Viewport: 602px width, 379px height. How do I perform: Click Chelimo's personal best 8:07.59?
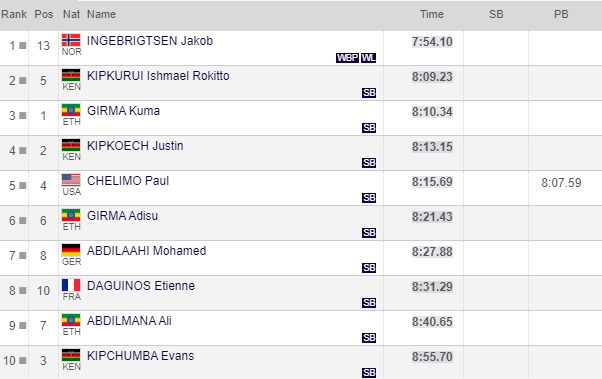[x=561, y=182]
